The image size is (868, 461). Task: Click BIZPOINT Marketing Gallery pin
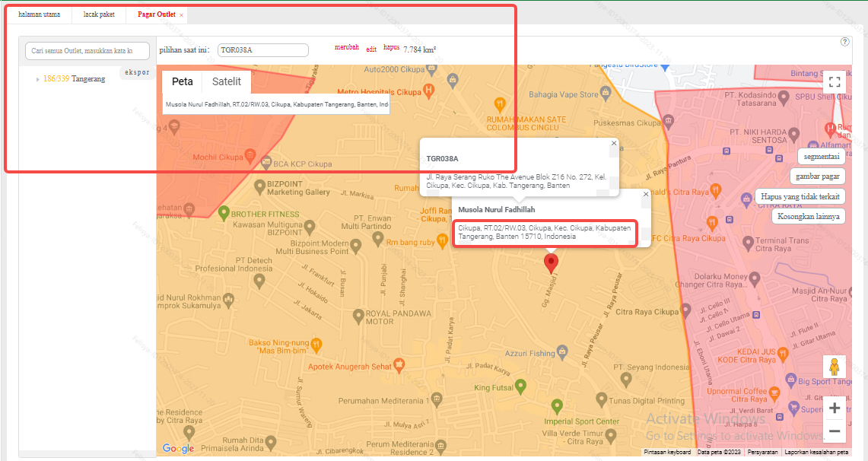click(x=259, y=186)
